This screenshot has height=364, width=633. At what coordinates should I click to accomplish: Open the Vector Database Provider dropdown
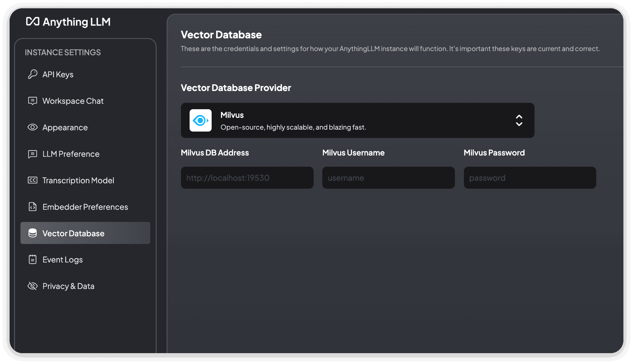(357, 121)
